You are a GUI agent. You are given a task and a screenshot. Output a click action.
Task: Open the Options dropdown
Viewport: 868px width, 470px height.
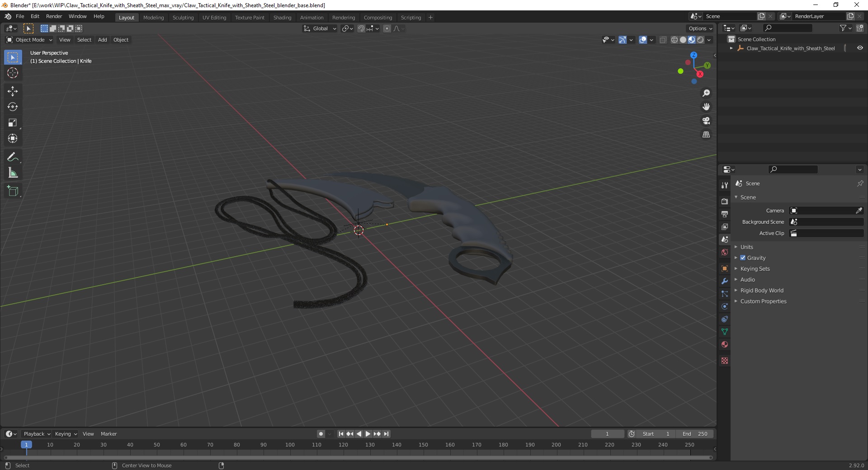pos(700,28)
